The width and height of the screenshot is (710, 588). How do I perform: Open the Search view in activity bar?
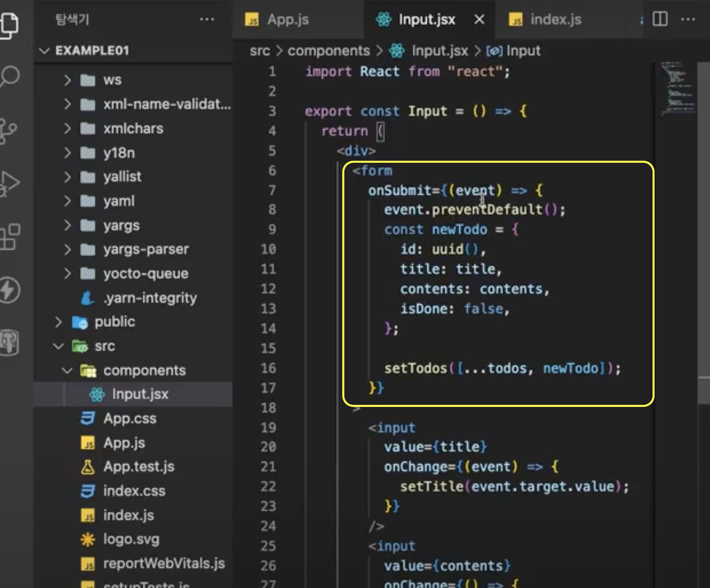point(9,77)
